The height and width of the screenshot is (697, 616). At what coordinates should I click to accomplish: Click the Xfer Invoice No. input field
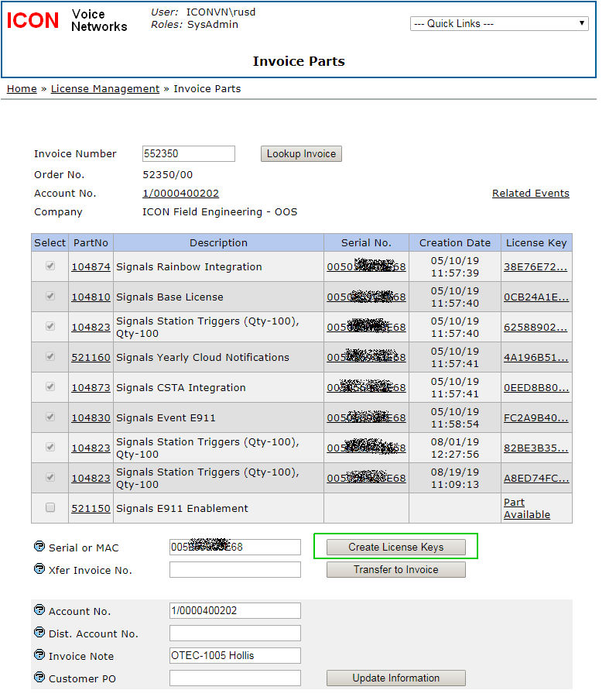[x=235, y=570]
